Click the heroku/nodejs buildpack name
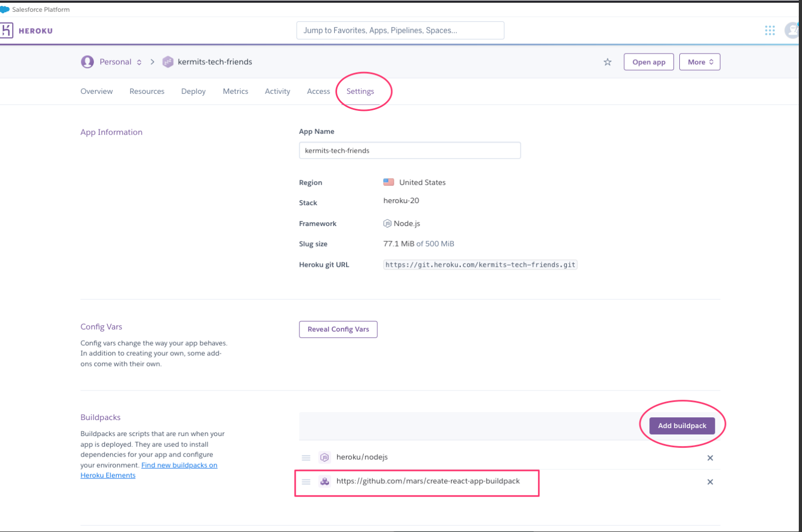Screen dimensions: 802x532 tap(362, 457)
